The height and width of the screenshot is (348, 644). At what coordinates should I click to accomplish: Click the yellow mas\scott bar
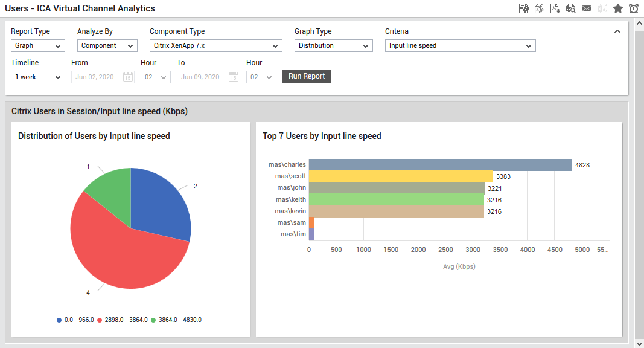tap(401, 176)
